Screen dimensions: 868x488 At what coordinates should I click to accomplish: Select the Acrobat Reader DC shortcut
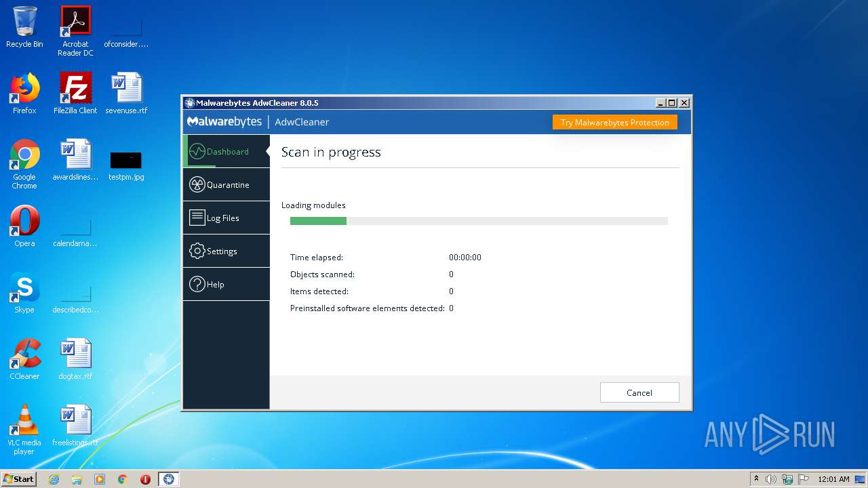click(x=75, y=31)
